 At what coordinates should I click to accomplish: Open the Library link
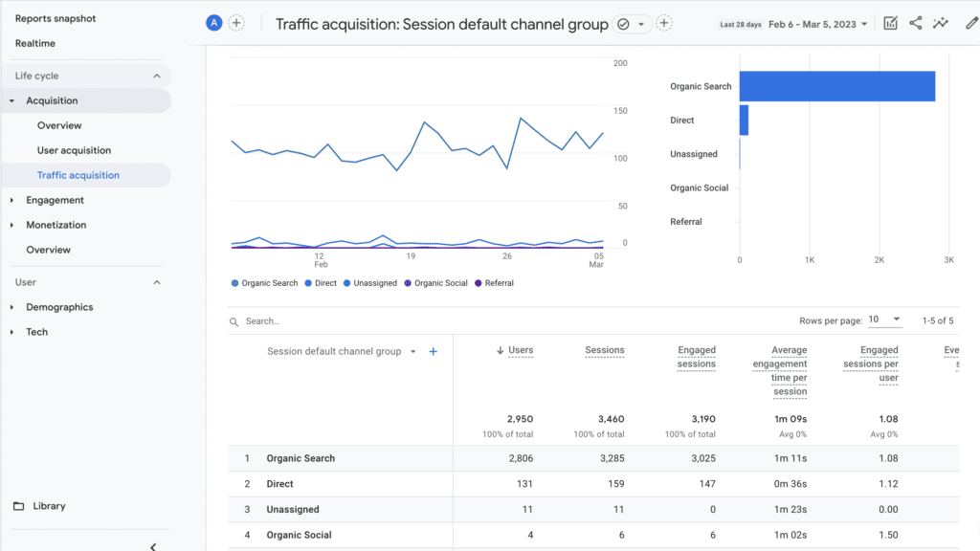49,506
